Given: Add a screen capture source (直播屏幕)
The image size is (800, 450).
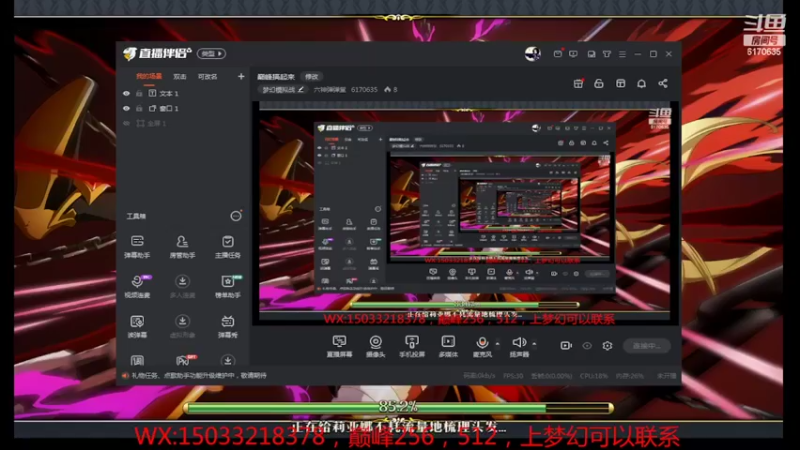Looking at the screenshot, I should 339,346.
